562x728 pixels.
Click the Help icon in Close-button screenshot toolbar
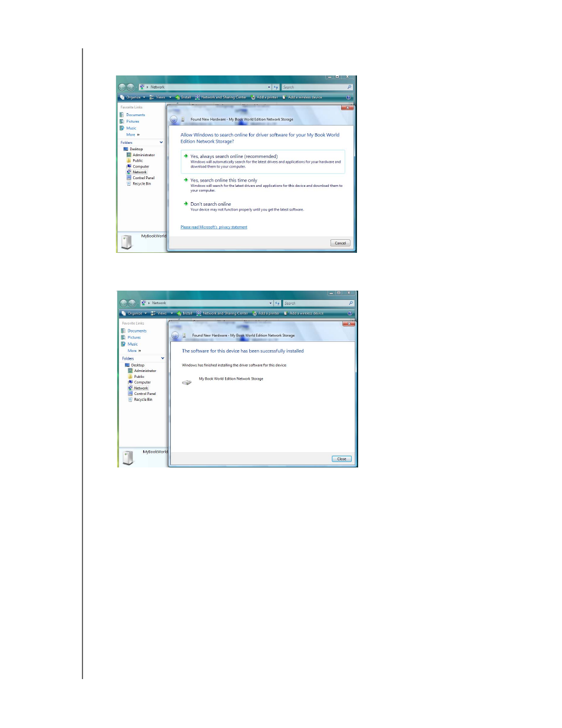(x=350, y=313)
